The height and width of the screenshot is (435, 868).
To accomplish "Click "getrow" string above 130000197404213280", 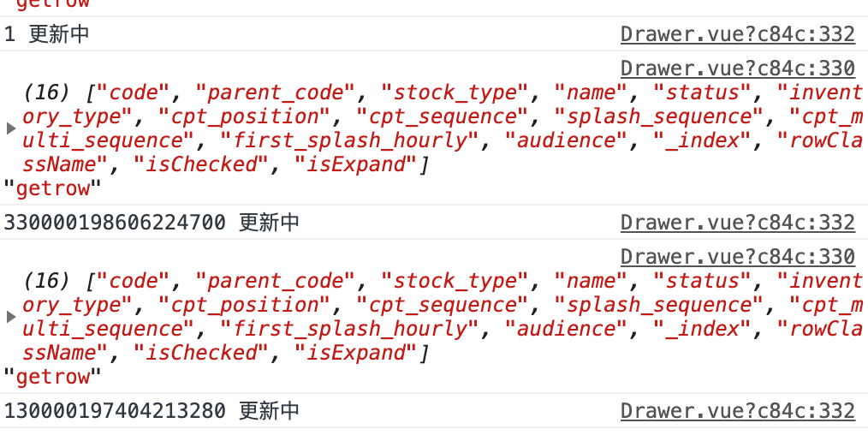I will [x=52, y=377].
